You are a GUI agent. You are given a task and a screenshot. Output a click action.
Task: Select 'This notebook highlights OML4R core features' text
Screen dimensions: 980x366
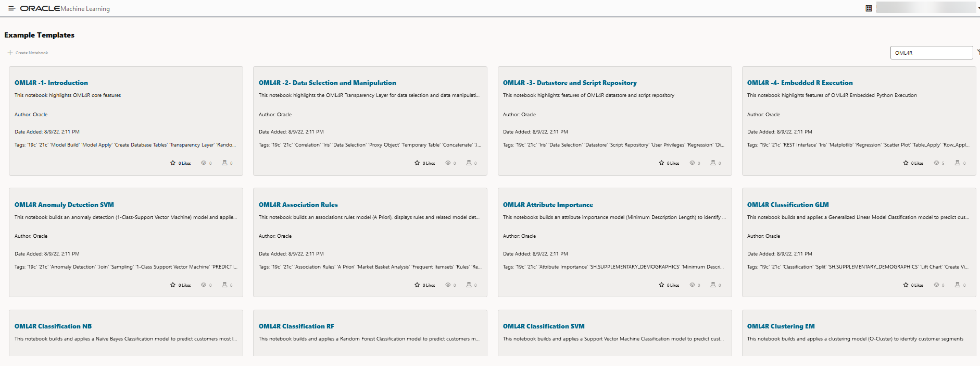(68, 95)
